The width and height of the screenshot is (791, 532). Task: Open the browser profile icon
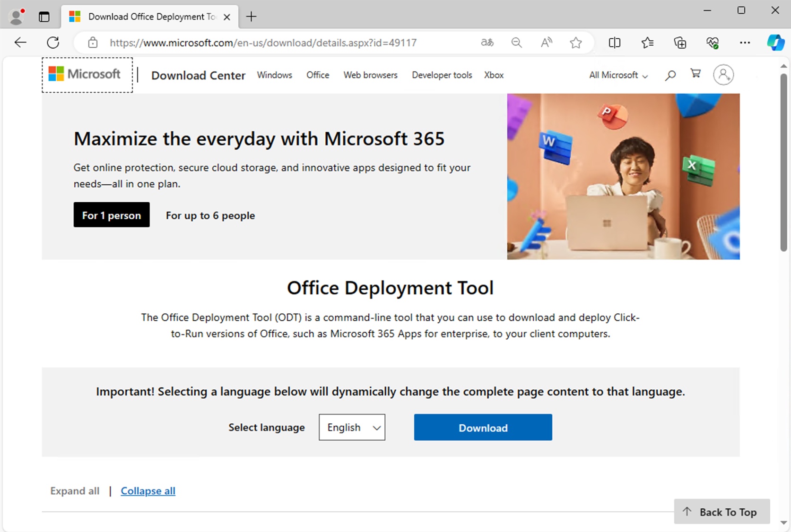(17, 17)
